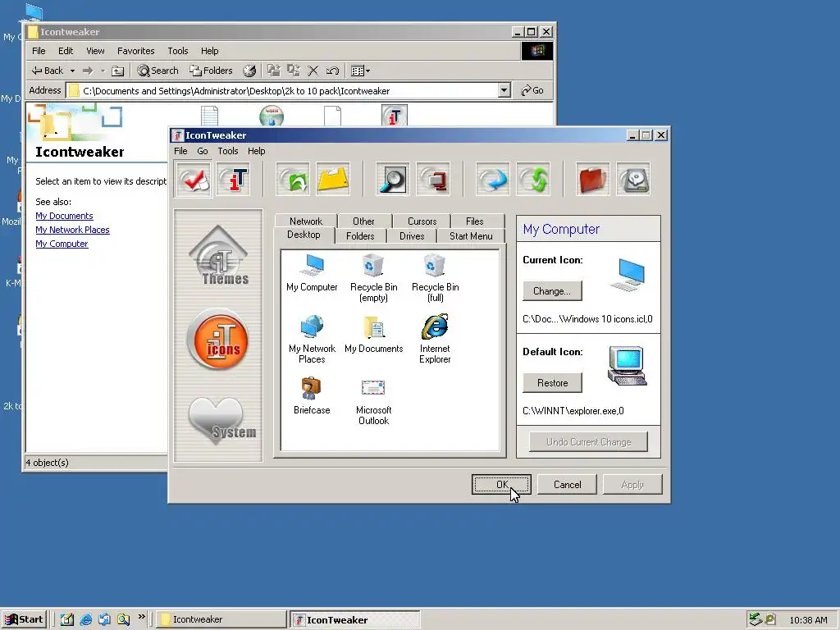Click the green refresh arrows toolbar icon
The image size is (840, 630).
[533, 180]
